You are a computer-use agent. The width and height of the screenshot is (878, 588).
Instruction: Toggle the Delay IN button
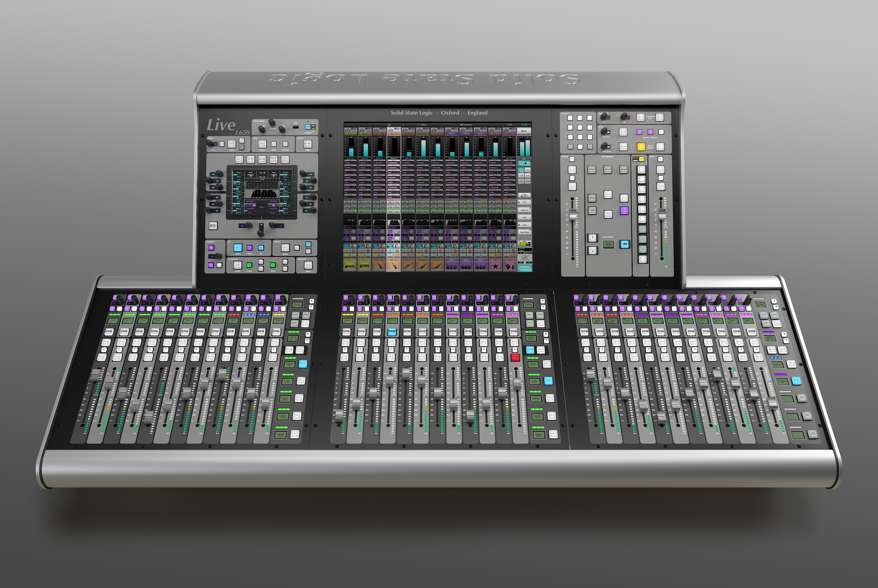[274, 144]
